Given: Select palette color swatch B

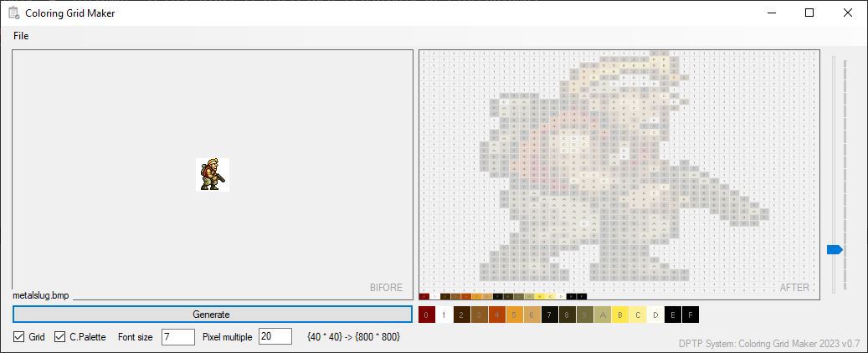Looking at the screenshot, I should pos(620,315).
